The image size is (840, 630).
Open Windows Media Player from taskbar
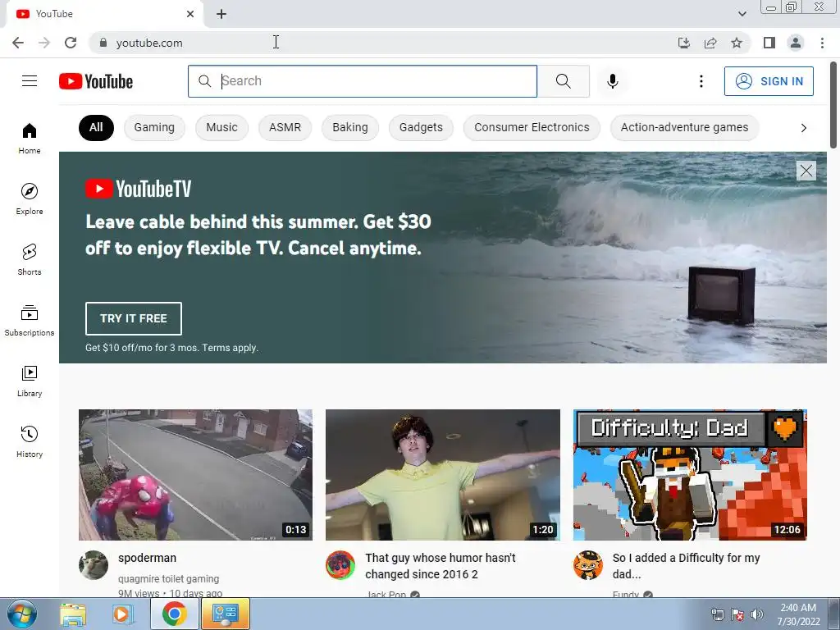point(123,614)
